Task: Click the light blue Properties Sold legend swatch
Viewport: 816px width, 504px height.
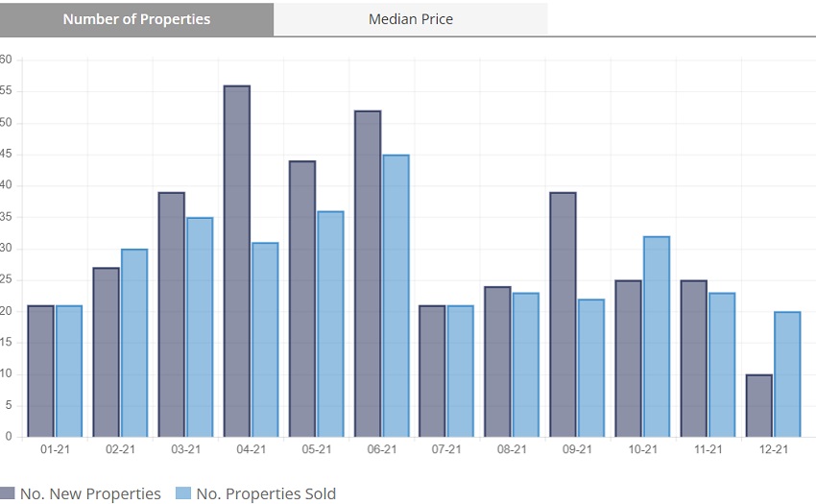Action: click(183, 493)
